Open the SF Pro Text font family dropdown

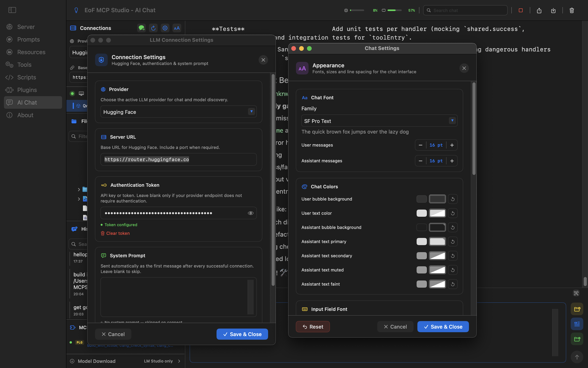[379, 121]
